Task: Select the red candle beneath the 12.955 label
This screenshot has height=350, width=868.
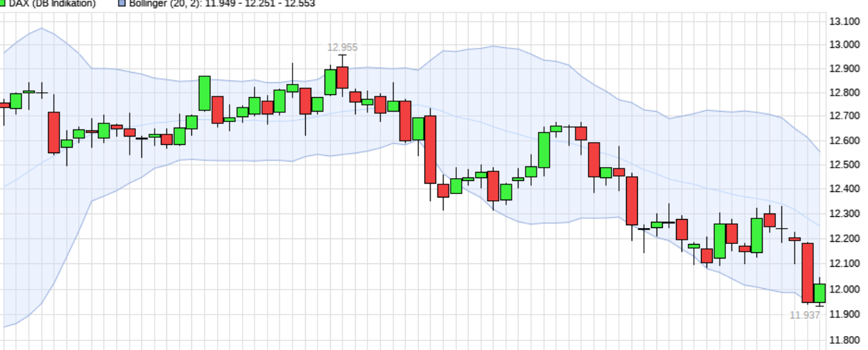Action: 342,77
